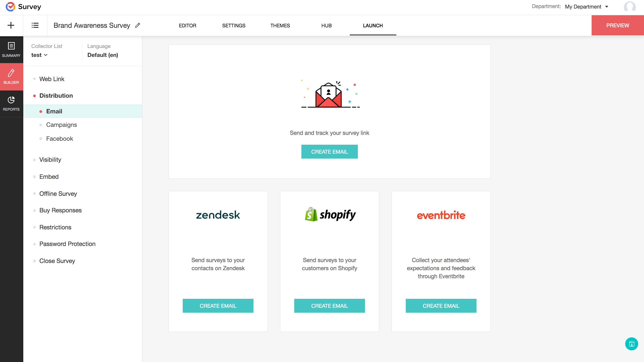644x362 pixels.
Task: Click the Reports panel icon
Action: [11, 103]
